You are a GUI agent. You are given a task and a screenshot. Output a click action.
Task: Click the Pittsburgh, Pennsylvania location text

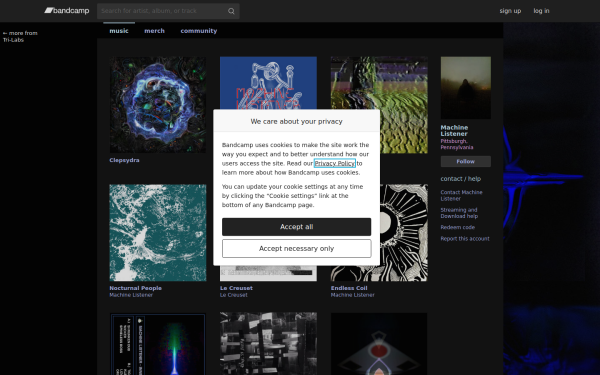point(457,144)
